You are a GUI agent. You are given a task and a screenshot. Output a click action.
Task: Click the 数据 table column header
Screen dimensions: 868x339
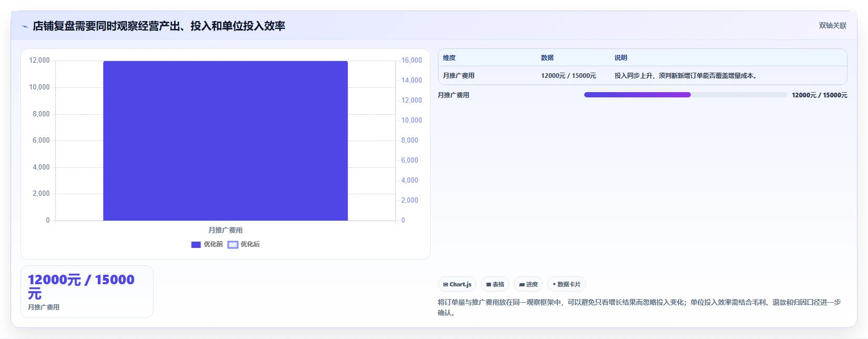[x=547, y=58]
